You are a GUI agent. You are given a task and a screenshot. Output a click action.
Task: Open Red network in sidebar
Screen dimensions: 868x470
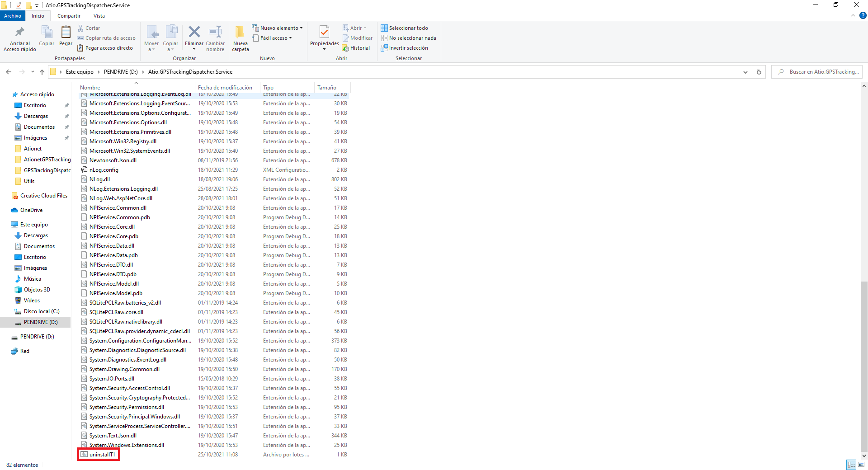pyautogui.click(x=24, y=351)
